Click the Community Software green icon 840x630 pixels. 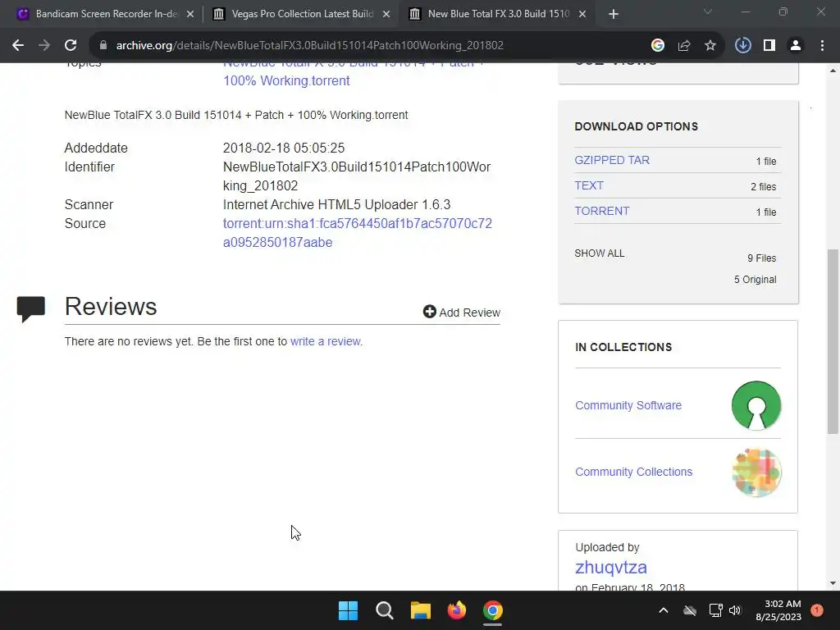pos(756,405)
